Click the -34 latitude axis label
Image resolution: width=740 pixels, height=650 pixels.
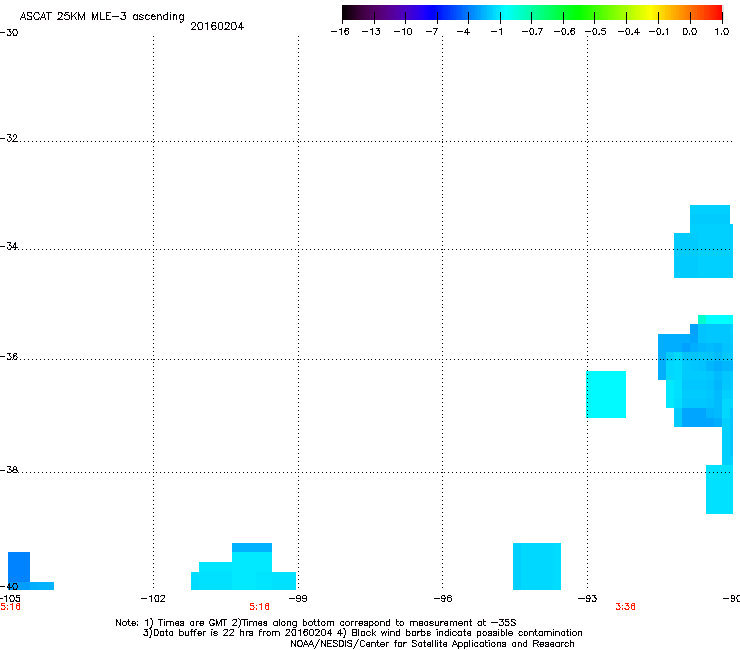point(9,246)
